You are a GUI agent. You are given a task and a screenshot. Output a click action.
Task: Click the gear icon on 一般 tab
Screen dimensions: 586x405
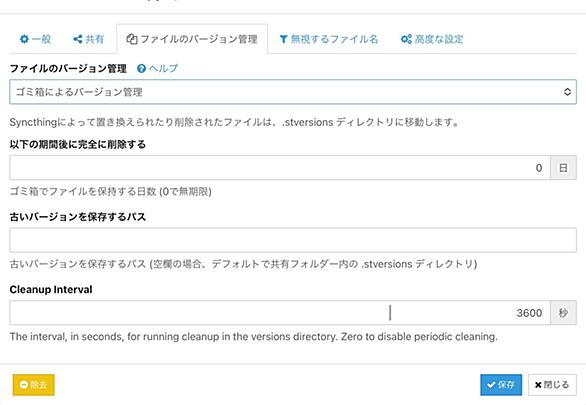tap(24, 39)
